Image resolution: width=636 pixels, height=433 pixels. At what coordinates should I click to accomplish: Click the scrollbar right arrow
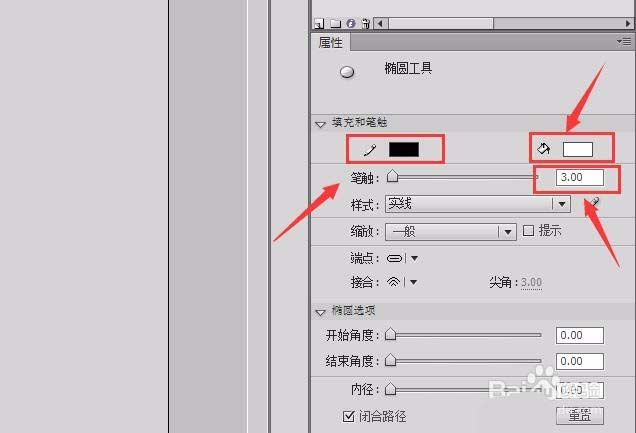pyautogui.click(x=627, y=24)
